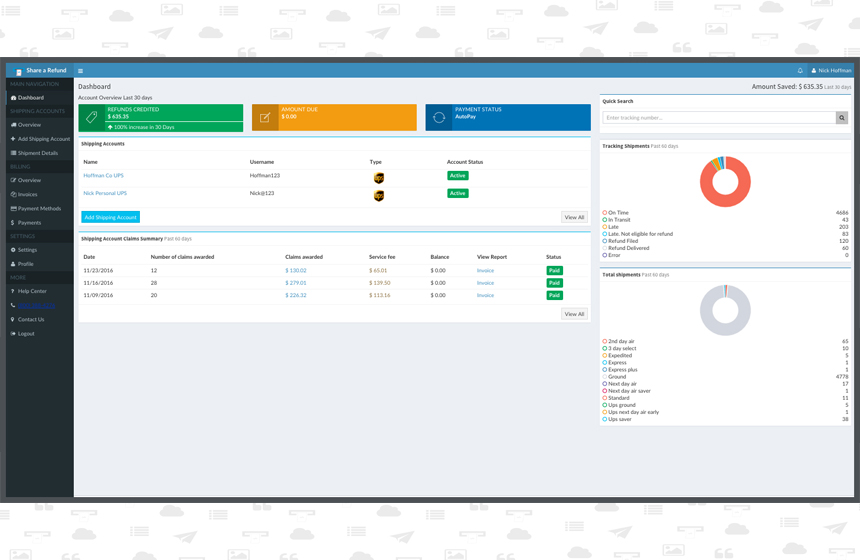
Task: Toggle 3 day select legend item
Action: (x=619, y=349)
